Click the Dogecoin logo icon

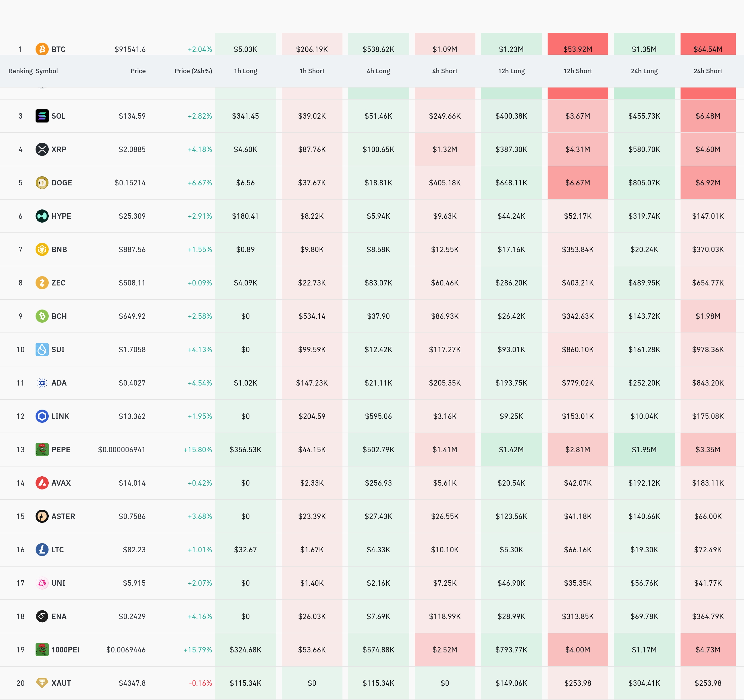[x=42, y=183]
